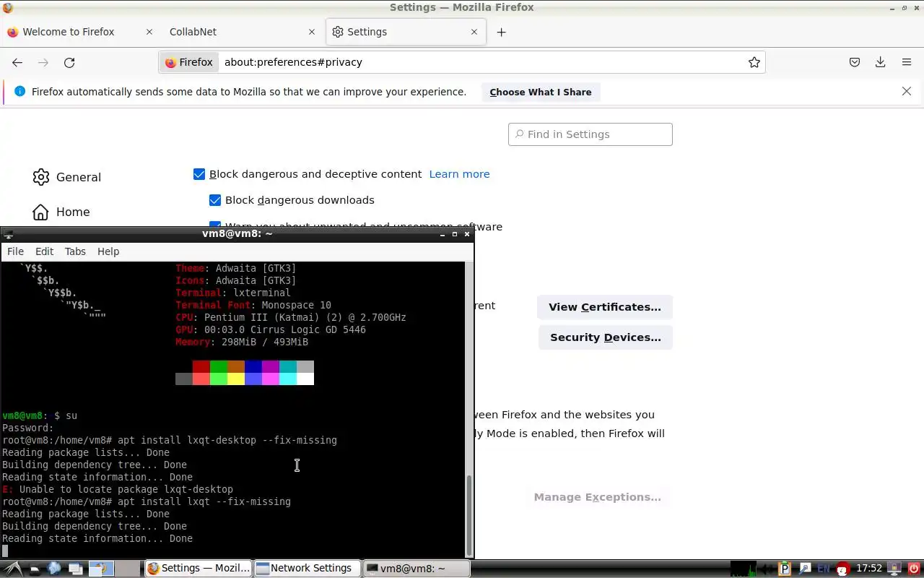This screenshot has width=924, height=578.
Task: Go back to the previous page
Action: tap(17, 62)
